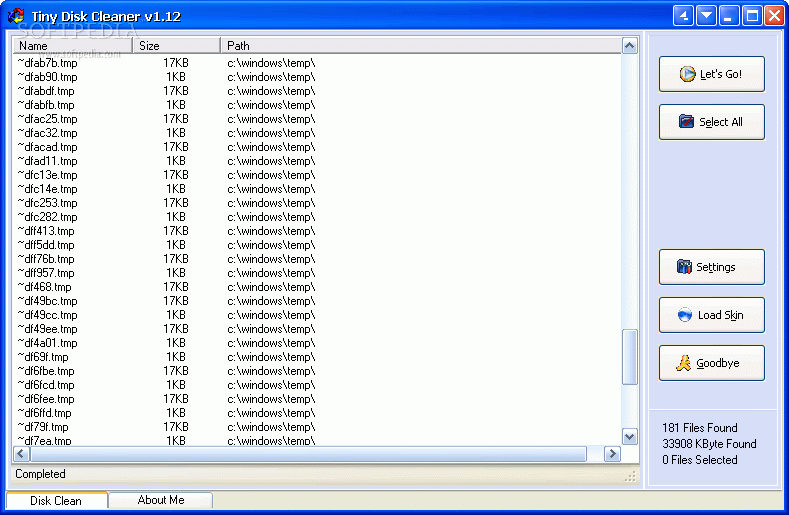Select file ~df4a01.tmp
Image resolution: width=789 pixels, height=515 pixels.
click(x=48, y=343)
